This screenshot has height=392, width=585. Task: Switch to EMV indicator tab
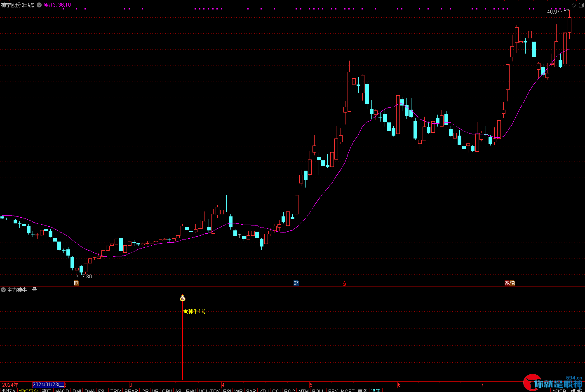coord(191,390)
